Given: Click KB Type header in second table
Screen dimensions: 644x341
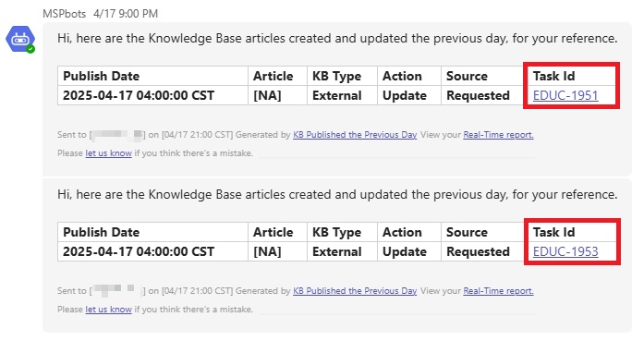Looking at the screenshot, I should (x=336, y=232).
